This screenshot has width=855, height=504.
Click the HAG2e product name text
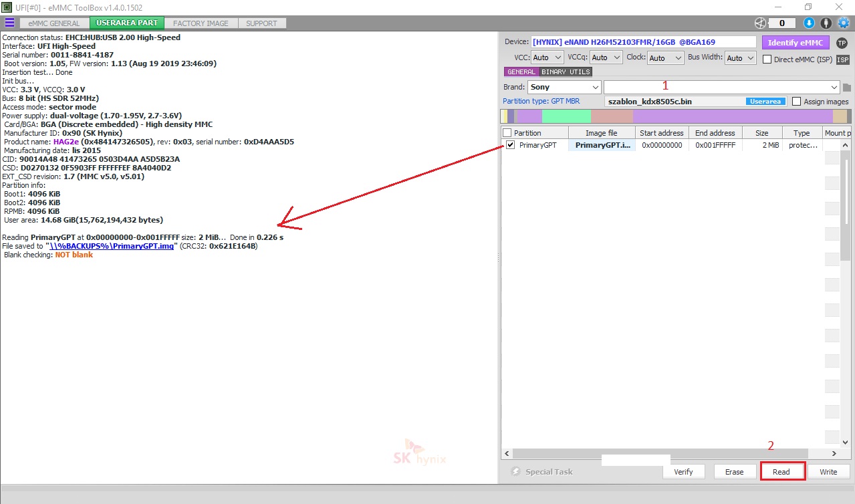click(67, 142)
